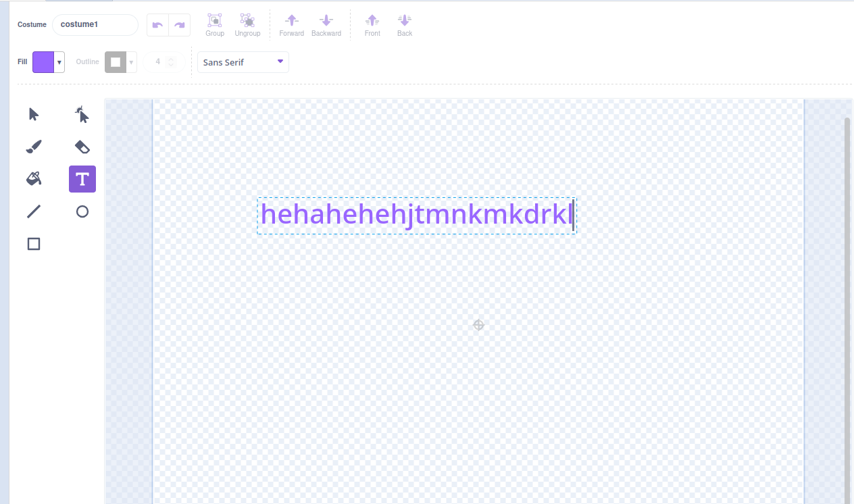Choose the Brush tool
Image resolution: width=854 pixels, height=504 pixels.
[x=34, y=147]
